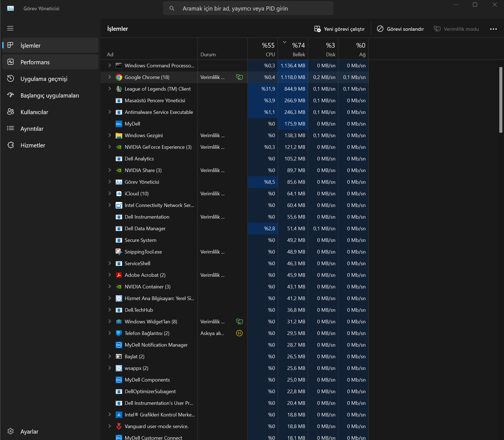Open Ayarlar settings
Image resolution: width=504 pixels, height=440 pixels.
pos(50,431)
